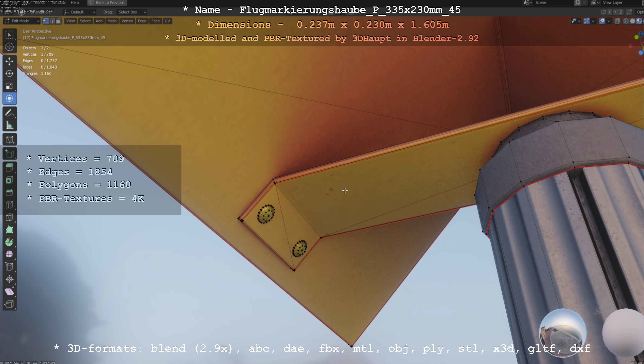The height and width of the screenshot is (364, 644).
Task: Open the Face menu
Action: click(155, 21)
